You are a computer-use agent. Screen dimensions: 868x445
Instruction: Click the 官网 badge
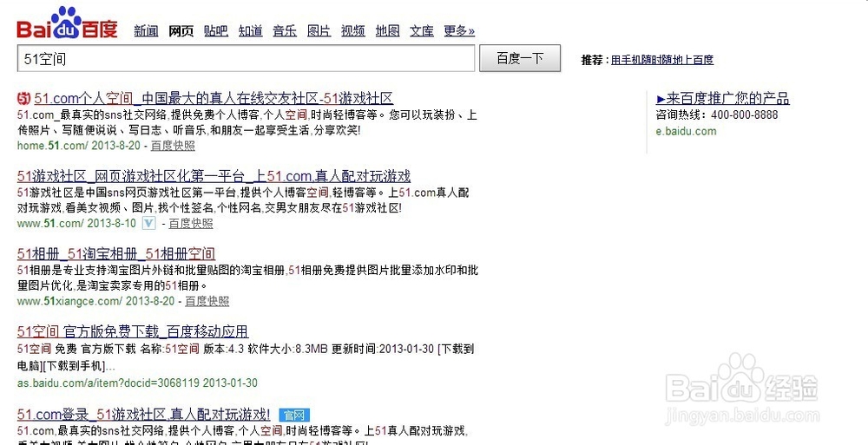coord(294,415)
